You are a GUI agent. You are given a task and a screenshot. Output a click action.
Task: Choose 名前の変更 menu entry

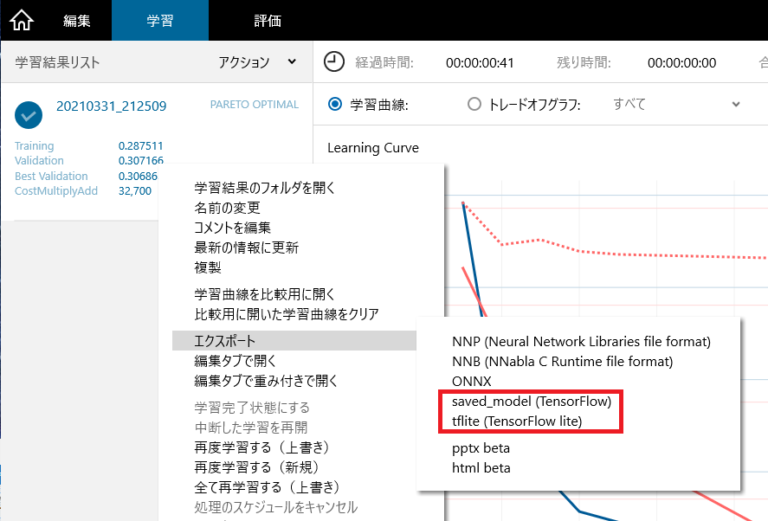click(227, 208)
